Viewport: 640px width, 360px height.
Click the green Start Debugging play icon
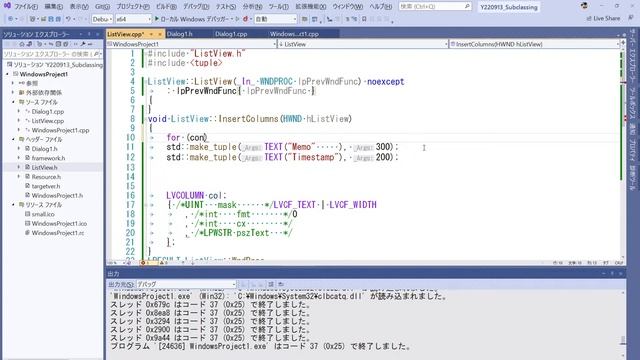[157, 19]
